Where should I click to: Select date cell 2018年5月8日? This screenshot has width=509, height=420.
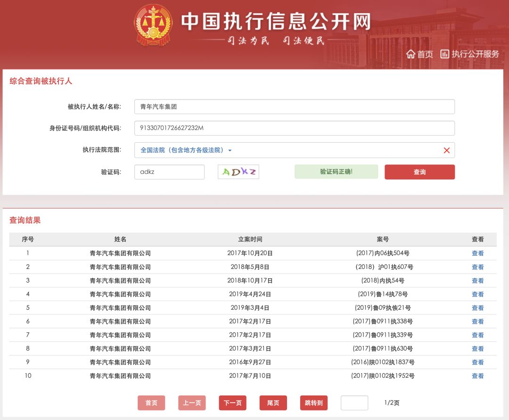point(250,267)
